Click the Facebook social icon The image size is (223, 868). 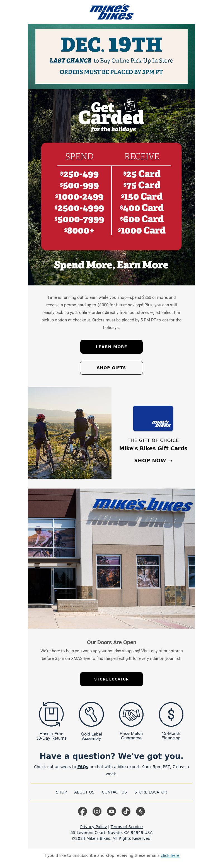coord(83,811)
